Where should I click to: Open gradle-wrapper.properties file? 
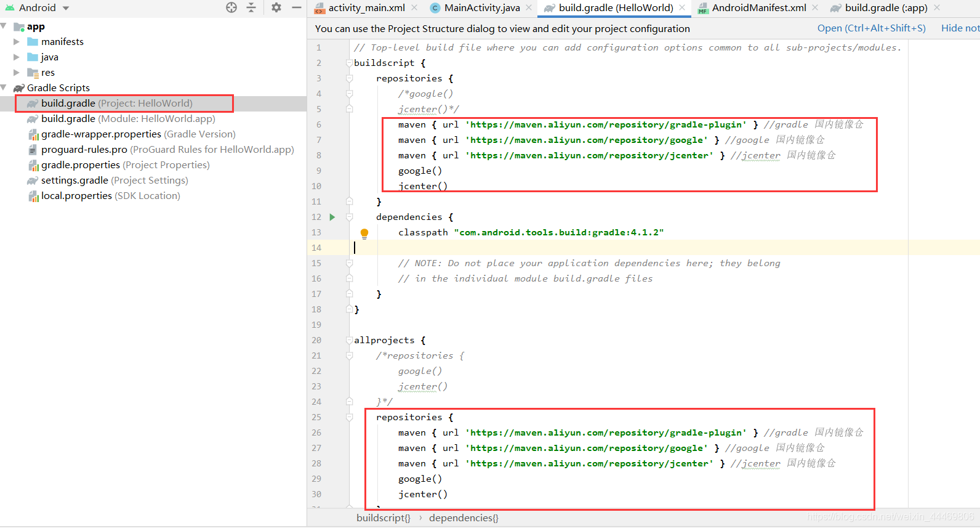click(x=138, y=134)
